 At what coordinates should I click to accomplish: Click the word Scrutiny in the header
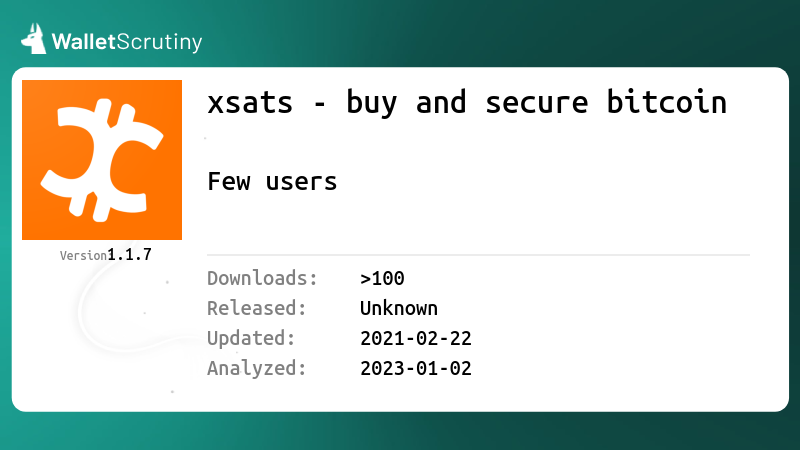pos(160,42)
